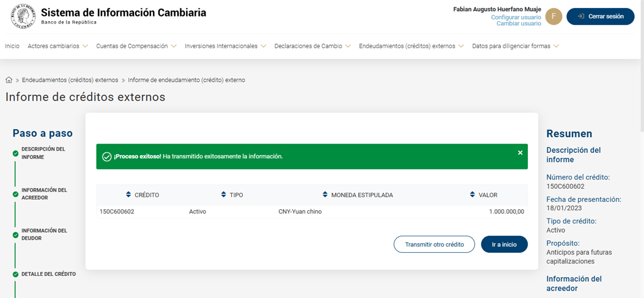Click the home icon in breadcrumb

point(9,80)
